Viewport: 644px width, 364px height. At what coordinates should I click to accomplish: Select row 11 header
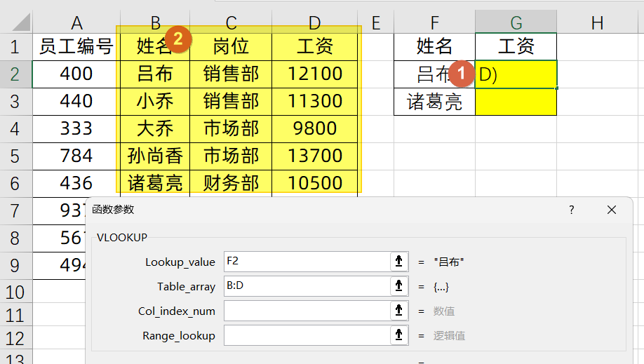15,315
